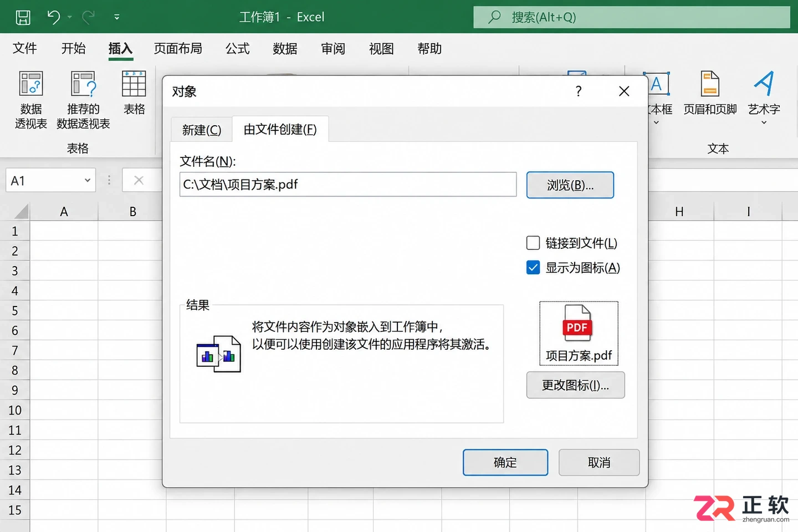The image size is (798, 532).
Task: Open the WordArt (艺术字) gallery
Action: tap(764, 98)
